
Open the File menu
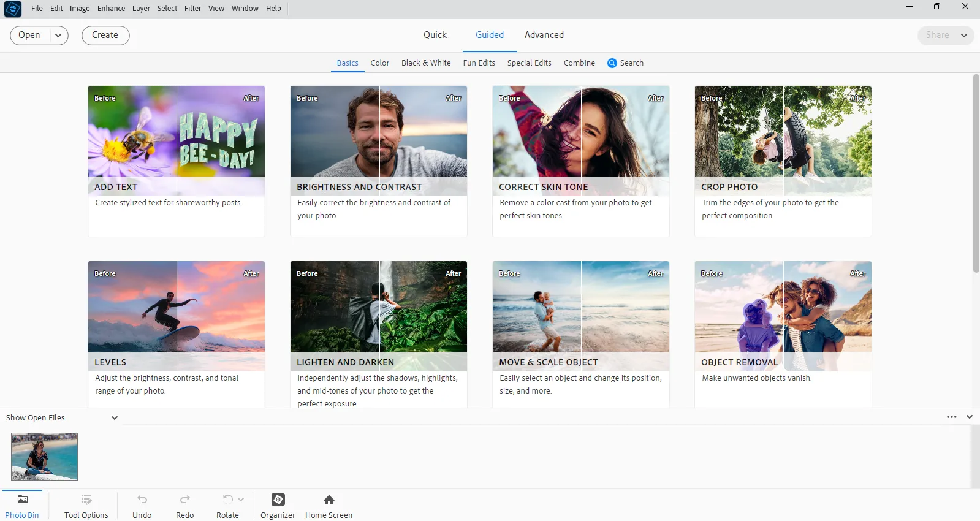(x=37, y=9)
